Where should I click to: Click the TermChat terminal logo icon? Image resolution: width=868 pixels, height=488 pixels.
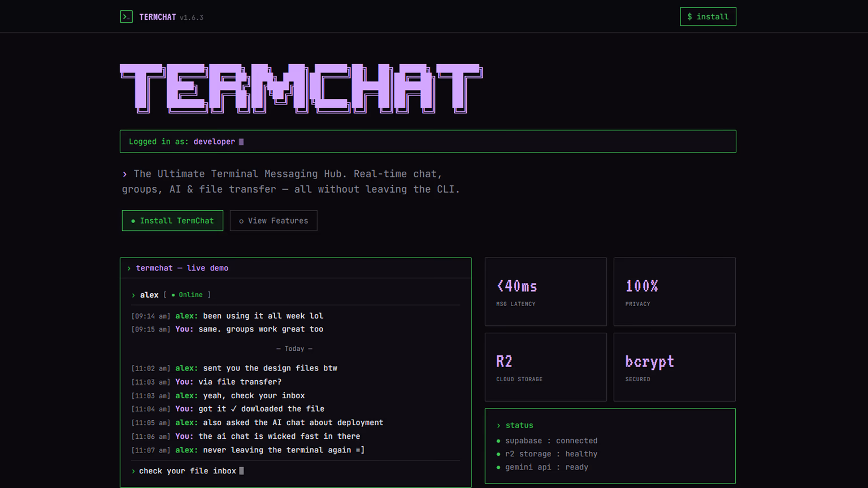126,17
